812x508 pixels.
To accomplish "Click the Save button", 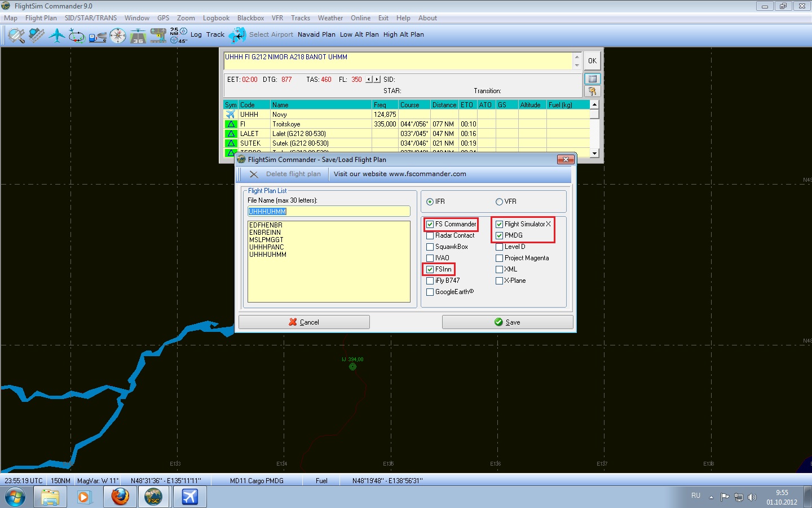I will pyautogui.click(x=507, y=322).
